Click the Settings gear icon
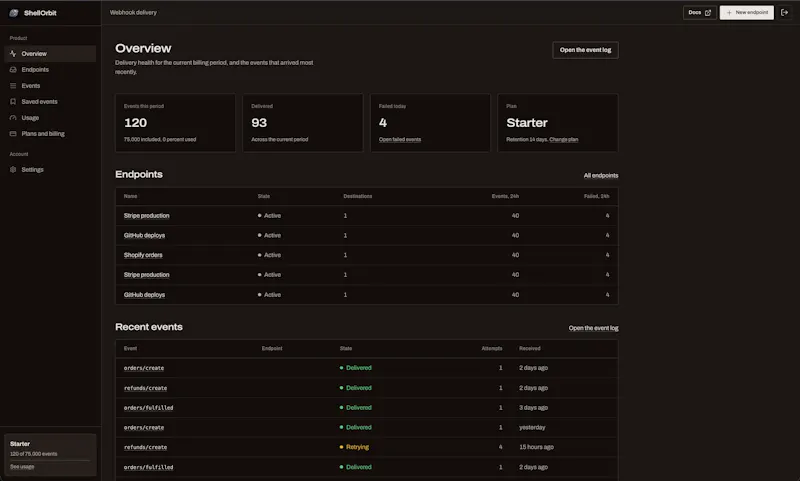800x481 pixels. [13, 169]
